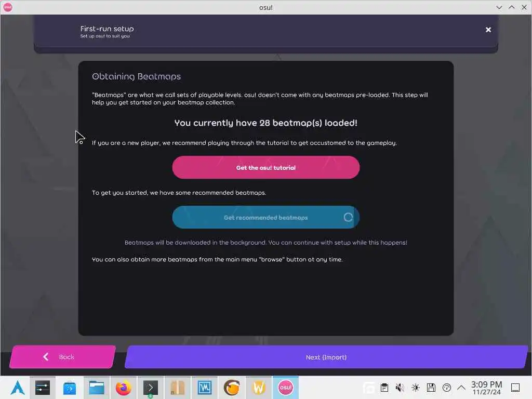
Task: Open System Settings from the taskbar
Action: [x=43, y=388]
